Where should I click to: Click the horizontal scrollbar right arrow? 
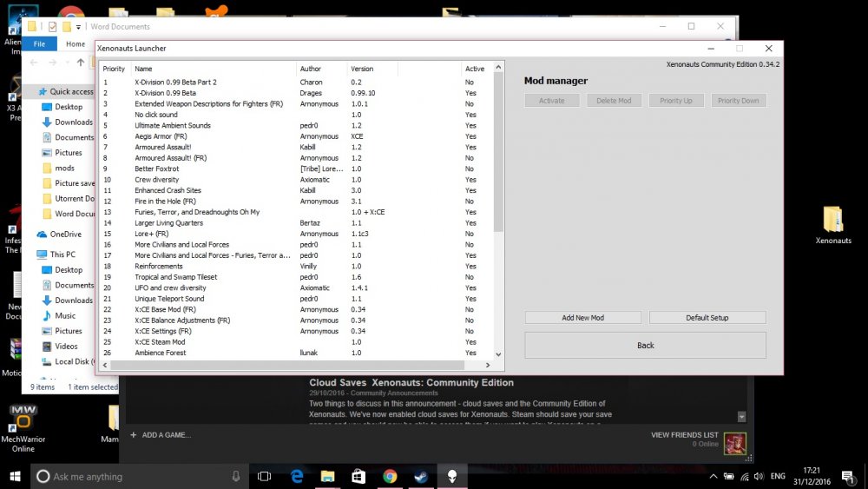(488, 365)
